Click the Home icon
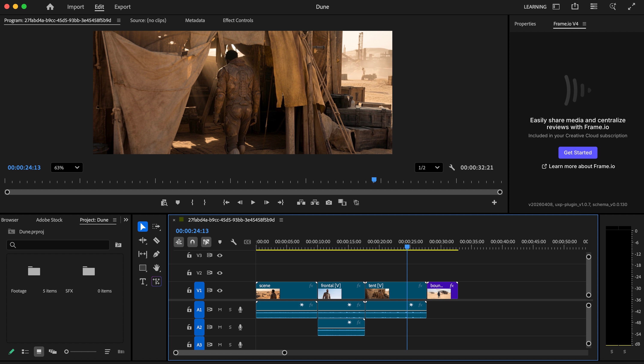The width and height of the screenshot is (644, 364). point(50,7)
